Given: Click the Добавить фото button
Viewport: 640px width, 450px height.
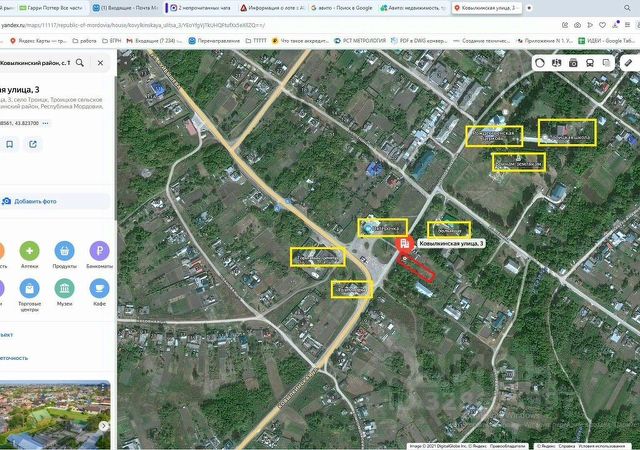Looking at the screenshot, I should (x=55, y=201).
